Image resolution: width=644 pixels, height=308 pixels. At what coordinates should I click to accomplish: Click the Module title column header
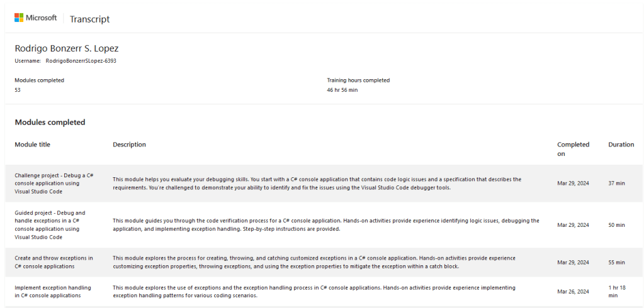(32, 145)
